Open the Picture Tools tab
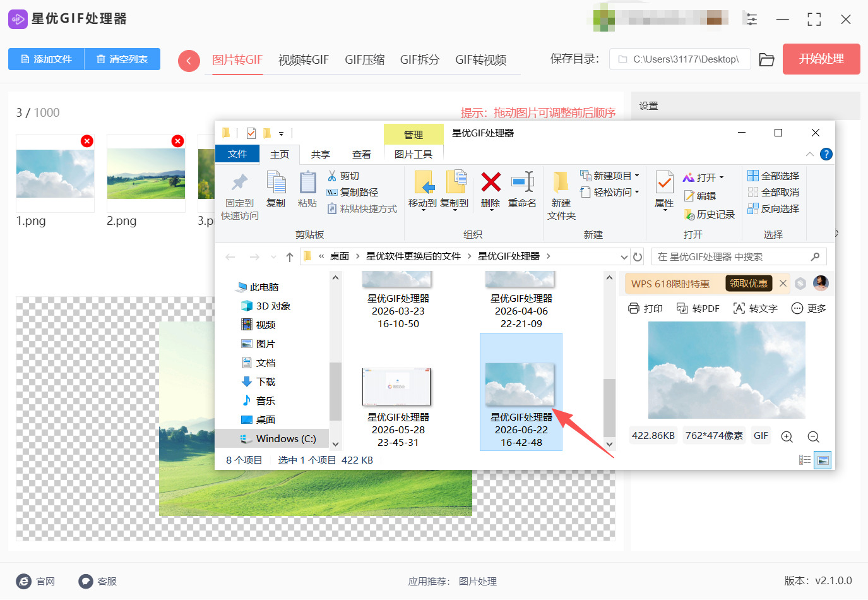Screen dimensions: 868x600 (x=413, y=154)
